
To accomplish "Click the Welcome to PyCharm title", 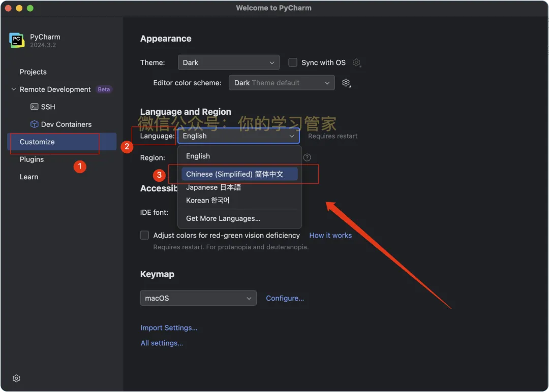I will (273, 8).
